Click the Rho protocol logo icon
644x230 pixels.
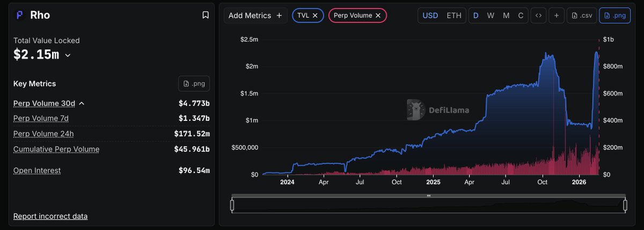click(x=20, y=15)
